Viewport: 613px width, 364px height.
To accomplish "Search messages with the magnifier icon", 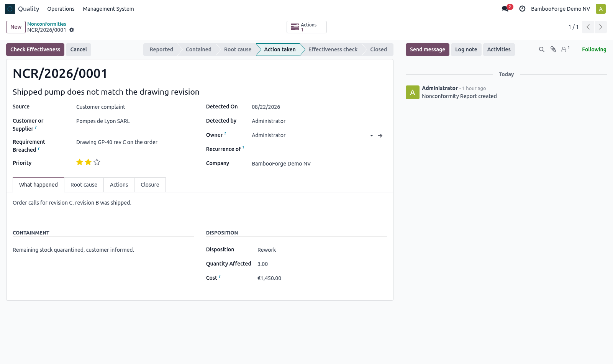I will point(542,49).
